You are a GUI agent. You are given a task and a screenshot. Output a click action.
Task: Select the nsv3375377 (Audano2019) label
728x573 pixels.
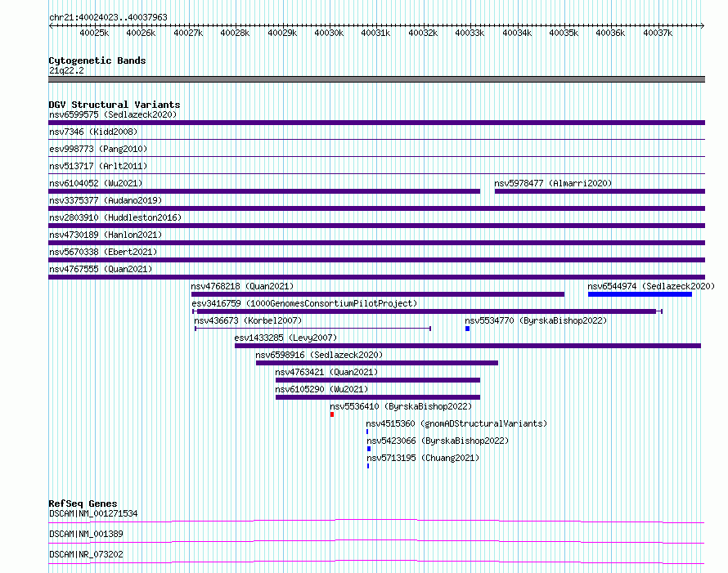(x=106, y=200)
